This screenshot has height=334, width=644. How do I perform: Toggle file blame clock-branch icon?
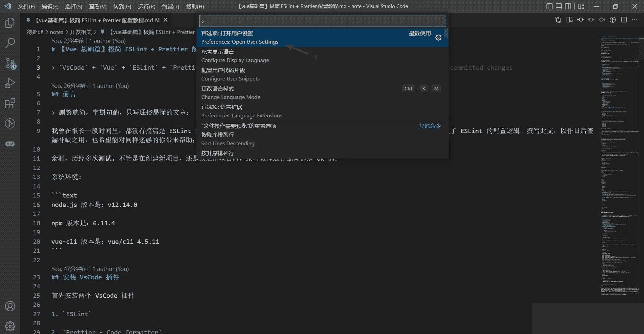(x=613, y=20)
